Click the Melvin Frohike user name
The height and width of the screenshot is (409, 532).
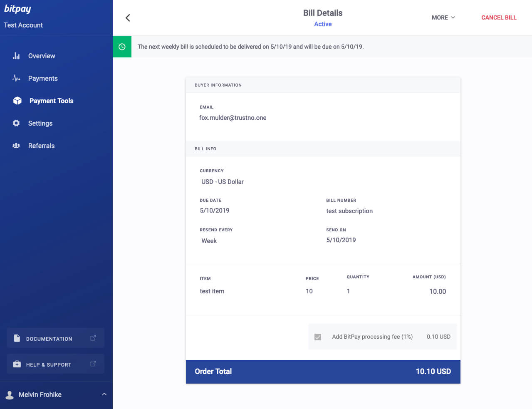pos(40,394)
